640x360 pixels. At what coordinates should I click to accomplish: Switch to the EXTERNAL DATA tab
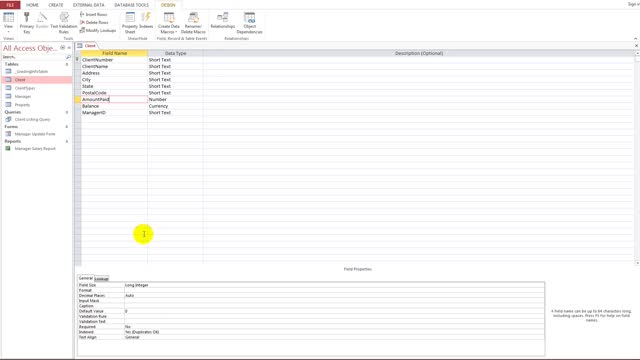click(x=89, y=5)
